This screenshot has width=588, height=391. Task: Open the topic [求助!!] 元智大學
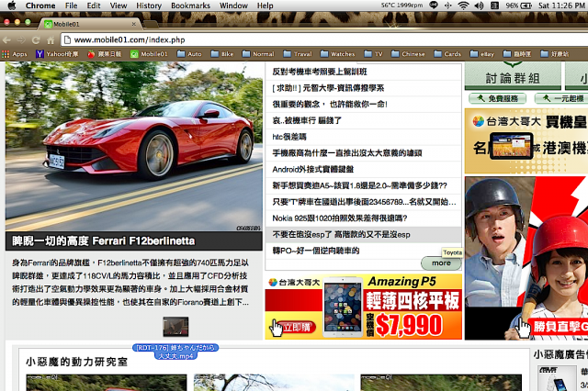pyautogui.click(x=328, y=88)
